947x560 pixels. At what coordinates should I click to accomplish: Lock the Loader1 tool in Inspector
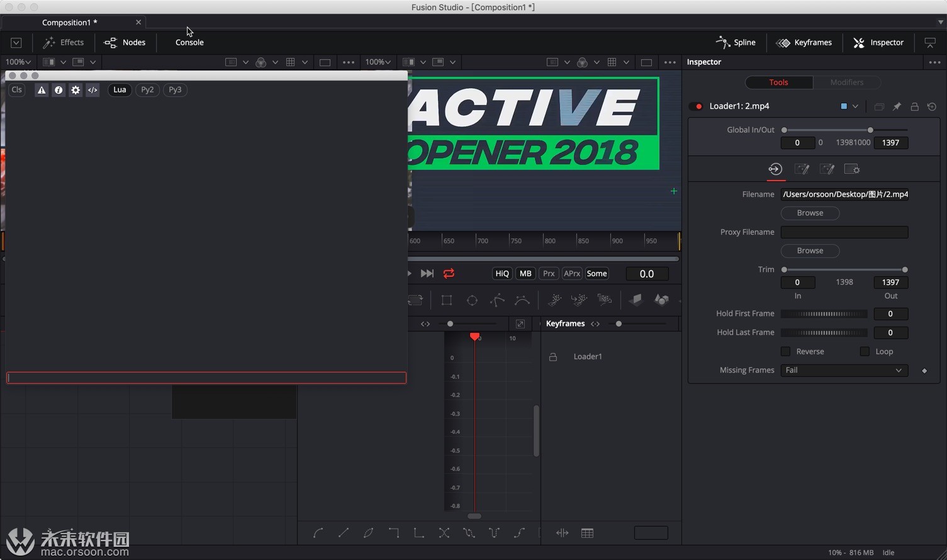tap(914, 106)
